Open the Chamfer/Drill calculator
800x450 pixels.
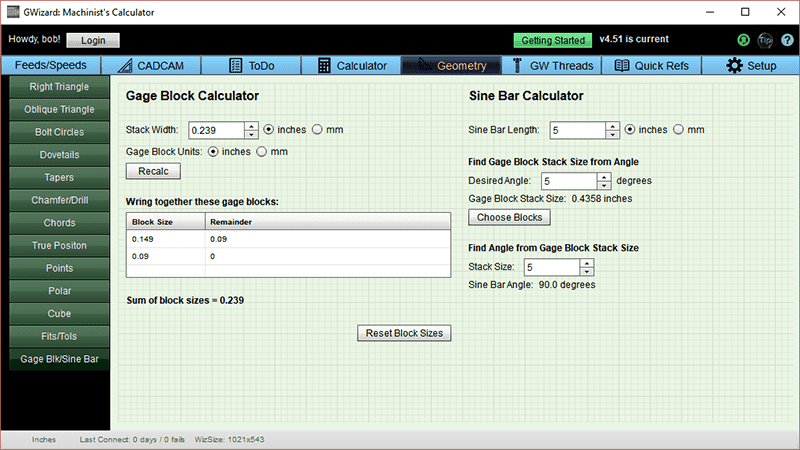pos(59,200)
